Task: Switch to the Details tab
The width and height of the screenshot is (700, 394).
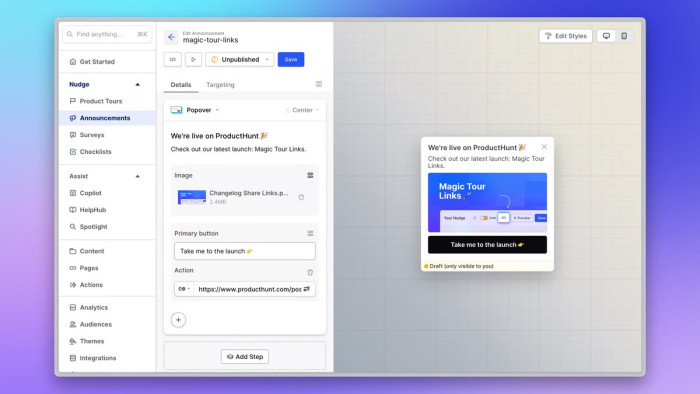Action: [181, 84]
